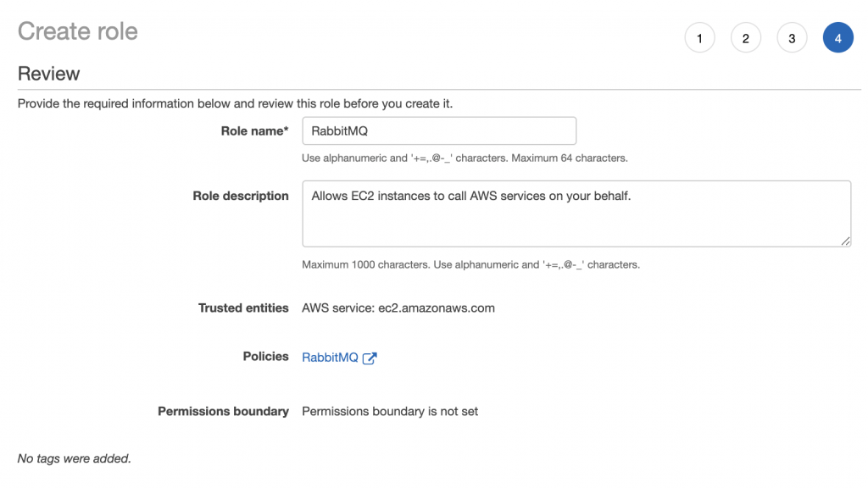This screenshot has width=868, height=488.
Task: Open the RabbitMQ policy link
Action: point(330,358)
